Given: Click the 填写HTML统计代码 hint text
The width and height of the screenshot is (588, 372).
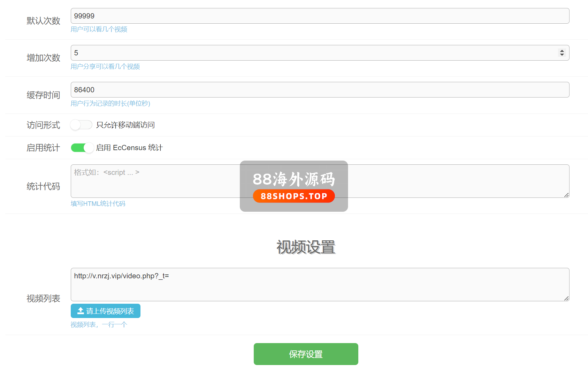Looking at the screenshot, I should (x=98, y=204).
